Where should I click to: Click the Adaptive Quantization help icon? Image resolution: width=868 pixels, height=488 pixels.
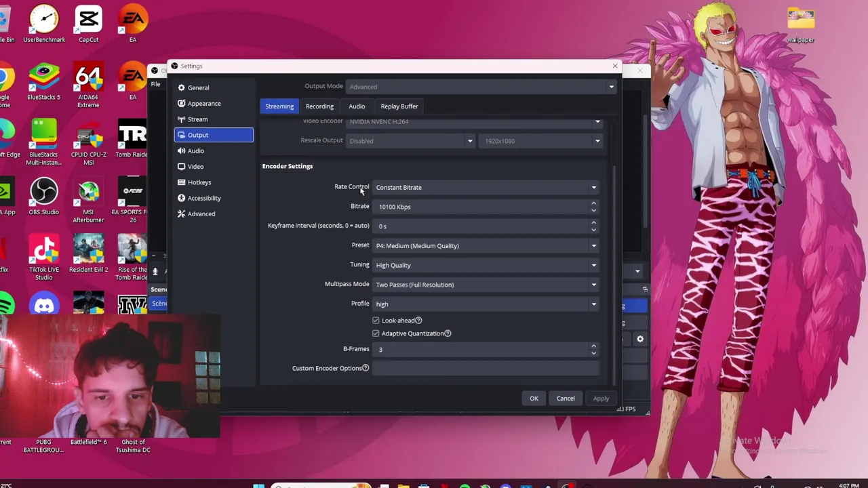[448, 333]
